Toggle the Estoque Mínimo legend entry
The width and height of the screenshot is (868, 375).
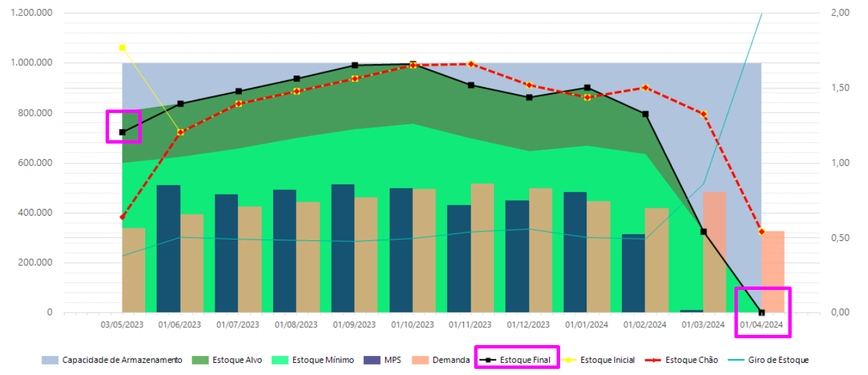coord(313,360)
